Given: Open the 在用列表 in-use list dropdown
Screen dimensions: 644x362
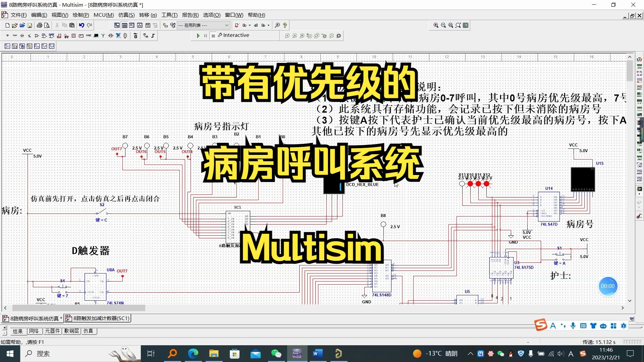Looking at the screenshot, I should 203,25.
